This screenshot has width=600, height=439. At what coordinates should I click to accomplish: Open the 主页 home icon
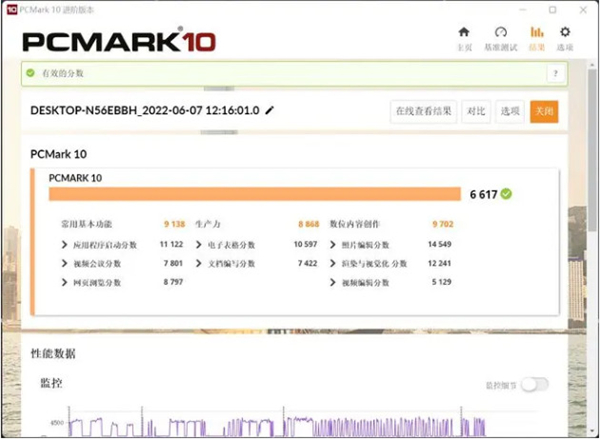[464, 32]
